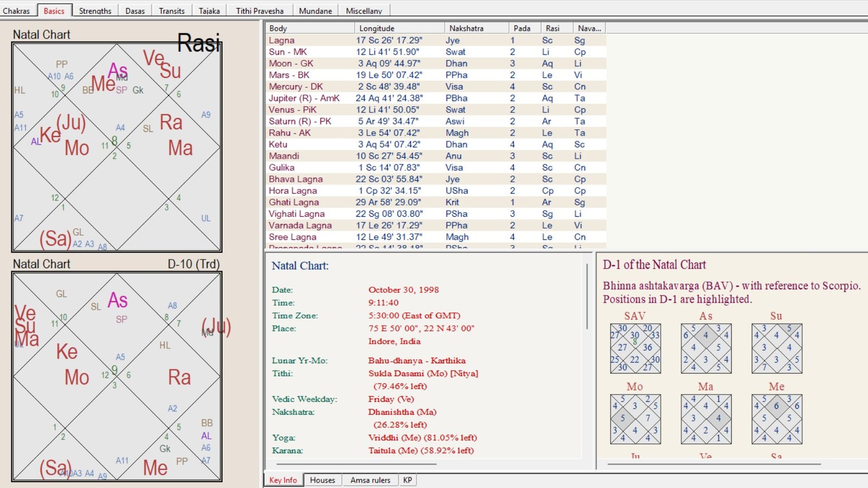Click the D-10 (Trd) natal chart diagram
868x488 pixels.
[117, 376]
